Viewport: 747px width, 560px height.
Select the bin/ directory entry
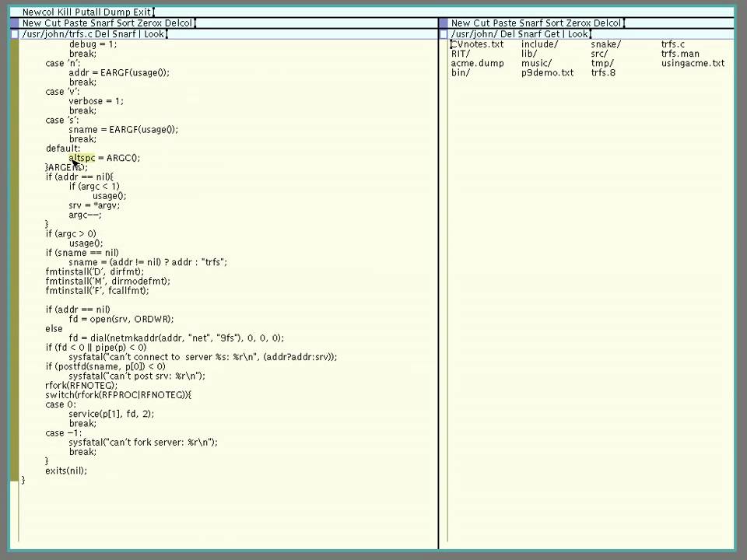[461, 73]
